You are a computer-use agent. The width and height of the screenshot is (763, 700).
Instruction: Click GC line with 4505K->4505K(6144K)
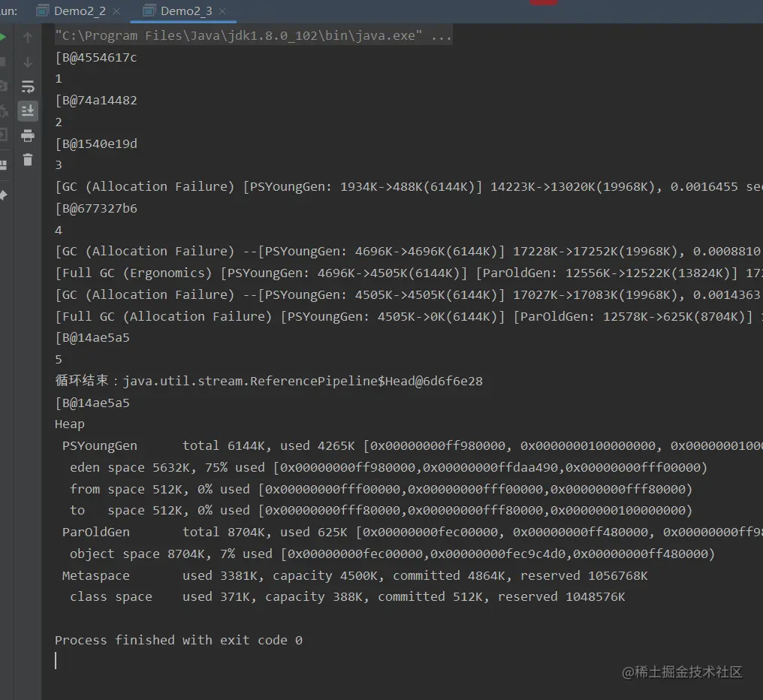[409, 294]
